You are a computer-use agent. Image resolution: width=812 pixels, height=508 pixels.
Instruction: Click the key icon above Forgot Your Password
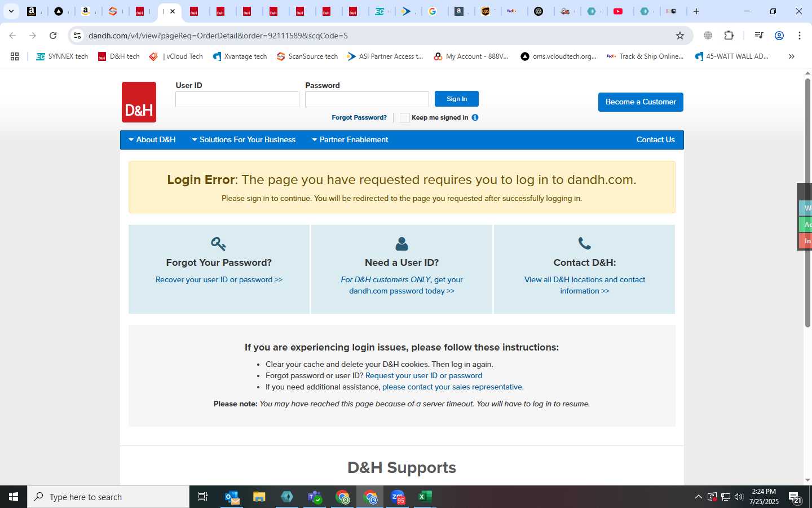(218, 244)
